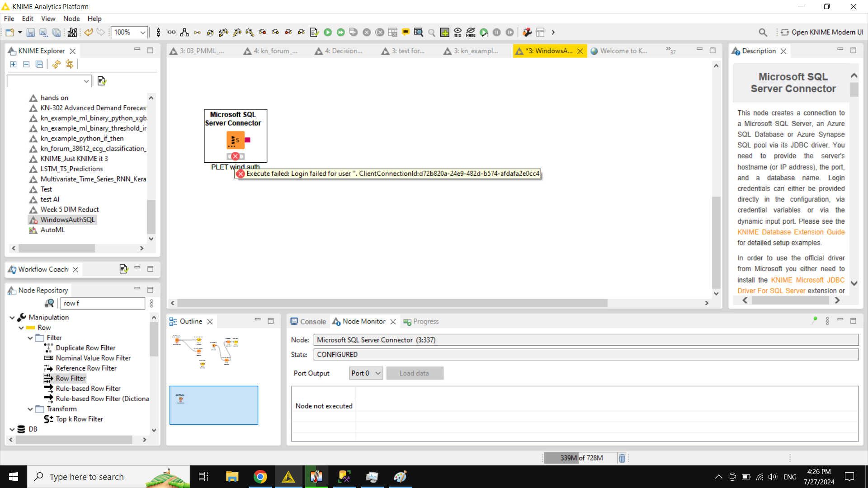Screen dimensions: 868x488
Task: Click Microsoft SQL Server Connector node icon
Action: pos(236,140)
